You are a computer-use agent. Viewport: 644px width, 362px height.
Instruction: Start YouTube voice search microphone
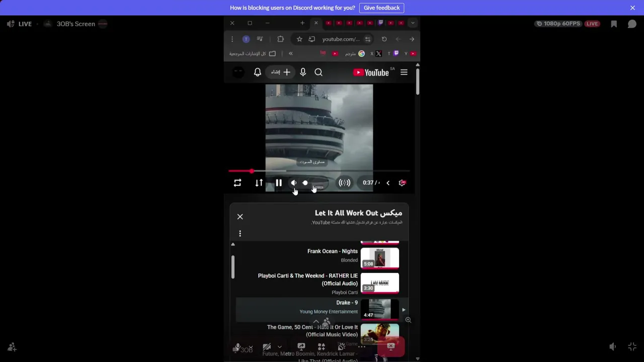[303, 72]
